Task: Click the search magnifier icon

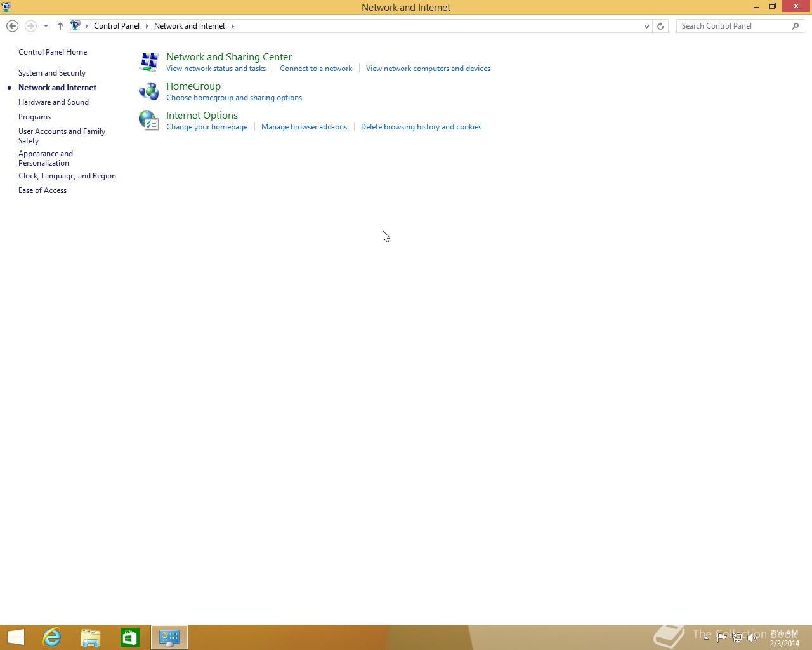Action: point(796,26)
